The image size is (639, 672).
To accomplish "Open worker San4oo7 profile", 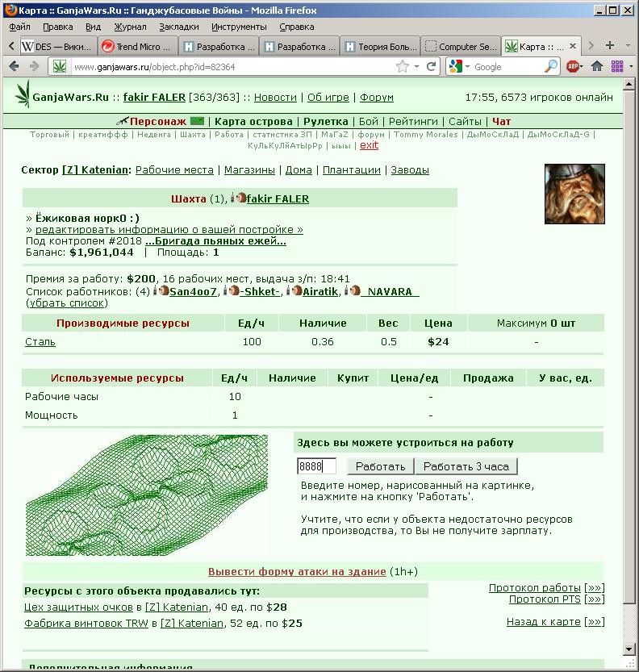I will click(193, 291).
